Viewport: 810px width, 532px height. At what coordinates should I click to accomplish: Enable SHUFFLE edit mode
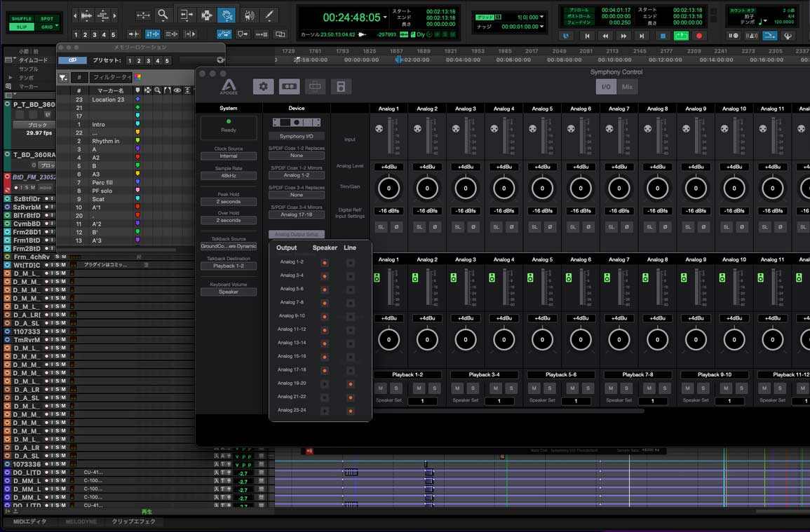(x=22, y=19)
